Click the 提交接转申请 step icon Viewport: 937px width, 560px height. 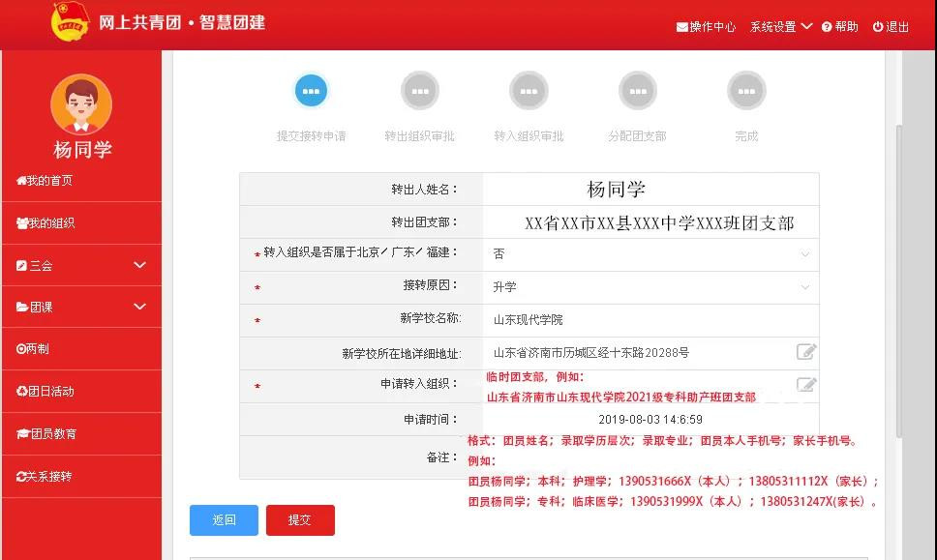click(x=311, y=91)
